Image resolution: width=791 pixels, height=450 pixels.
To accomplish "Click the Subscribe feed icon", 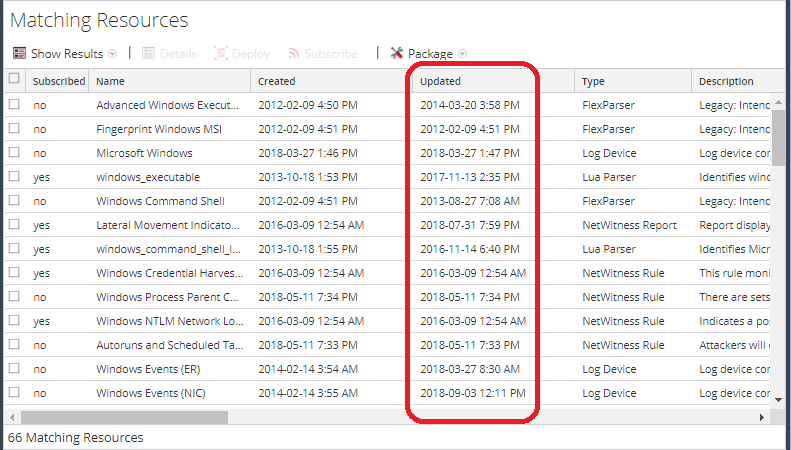I will tap(295, 54).
